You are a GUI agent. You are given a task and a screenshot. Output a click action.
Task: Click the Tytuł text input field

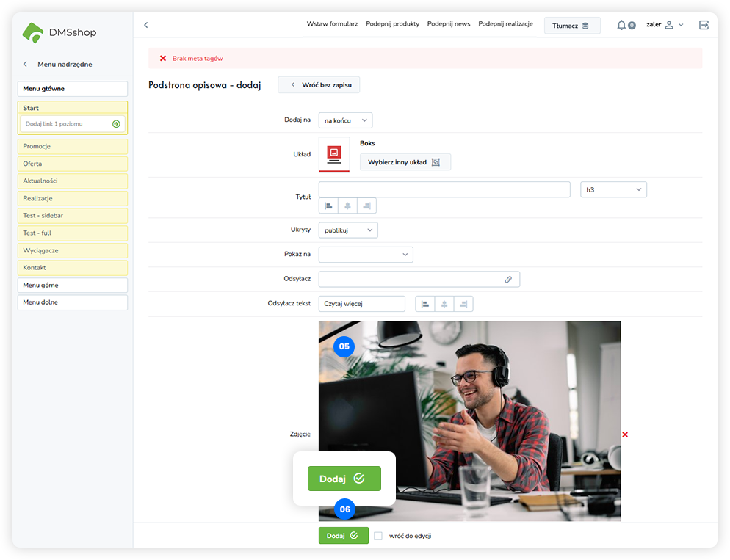[x=444, y=190]
